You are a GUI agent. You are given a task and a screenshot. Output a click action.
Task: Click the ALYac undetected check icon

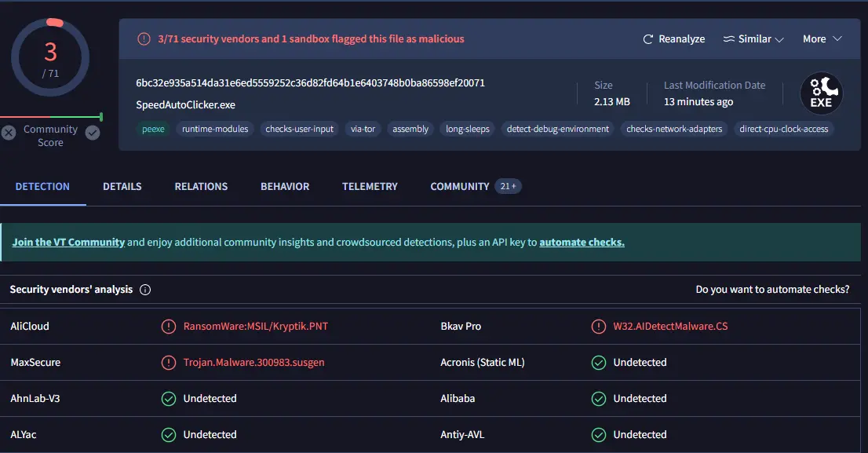[168, 435]
